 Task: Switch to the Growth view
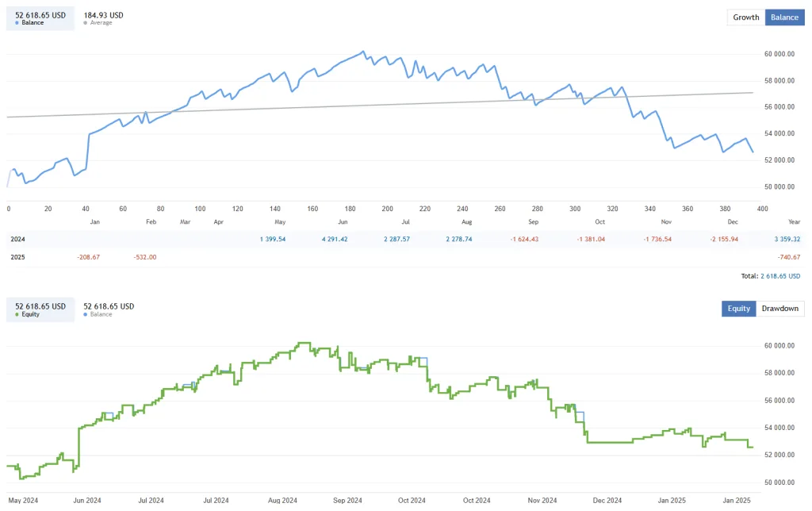(x=745, y=17)
